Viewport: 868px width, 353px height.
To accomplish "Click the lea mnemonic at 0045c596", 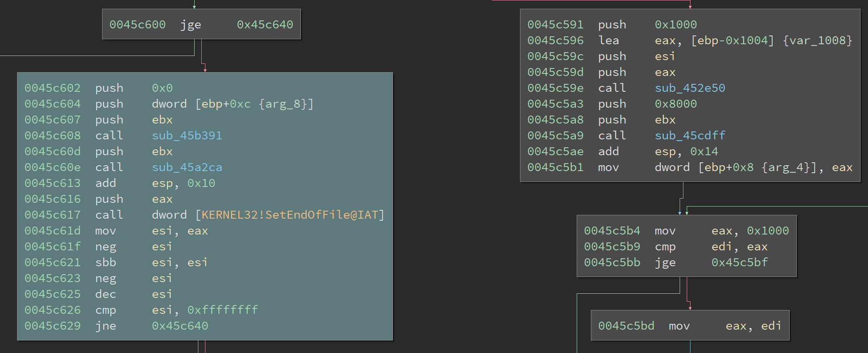I will pos(609,40).
